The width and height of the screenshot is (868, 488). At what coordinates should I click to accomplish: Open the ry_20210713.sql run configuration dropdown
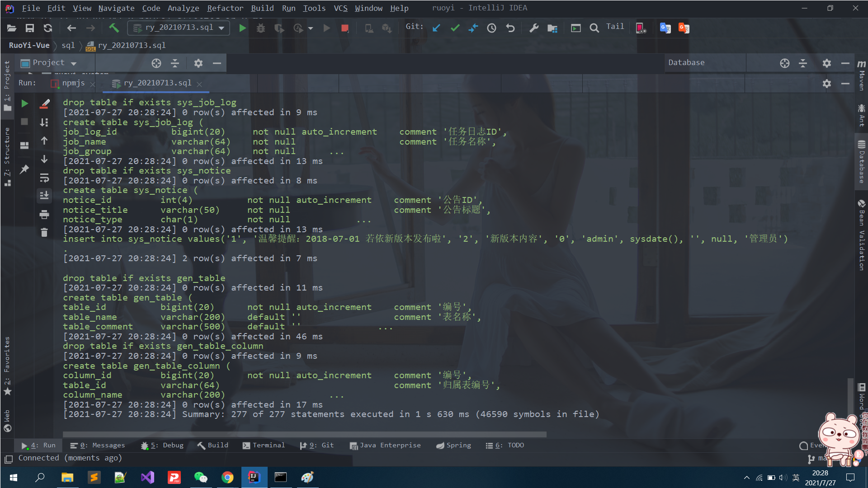click(x=179, y=28)
